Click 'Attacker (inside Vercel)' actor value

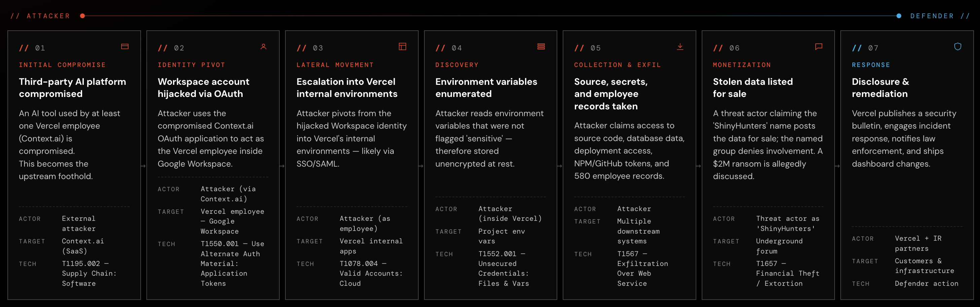tap(510, 214)
